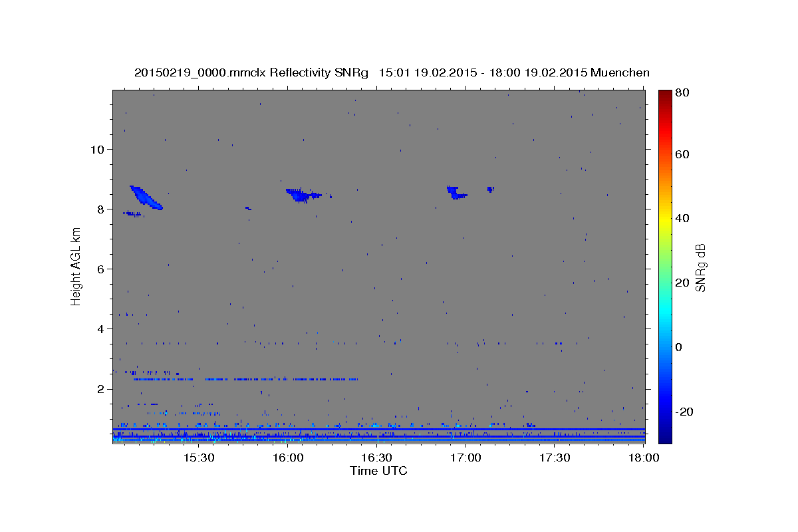Click the 'Height AGL km' axis label
The width and height of the screenshot is (798, 532).
click(76, 266)
